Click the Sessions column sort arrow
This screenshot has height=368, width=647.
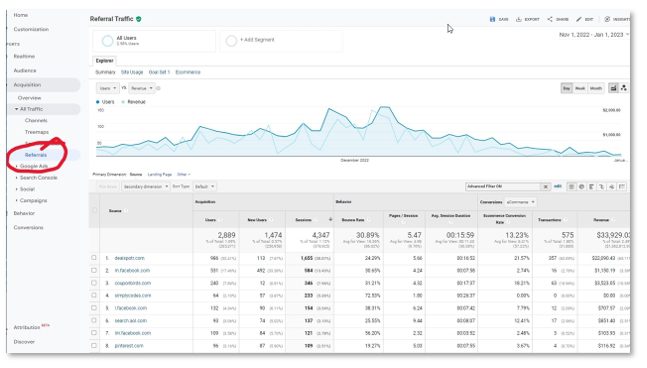330,219
